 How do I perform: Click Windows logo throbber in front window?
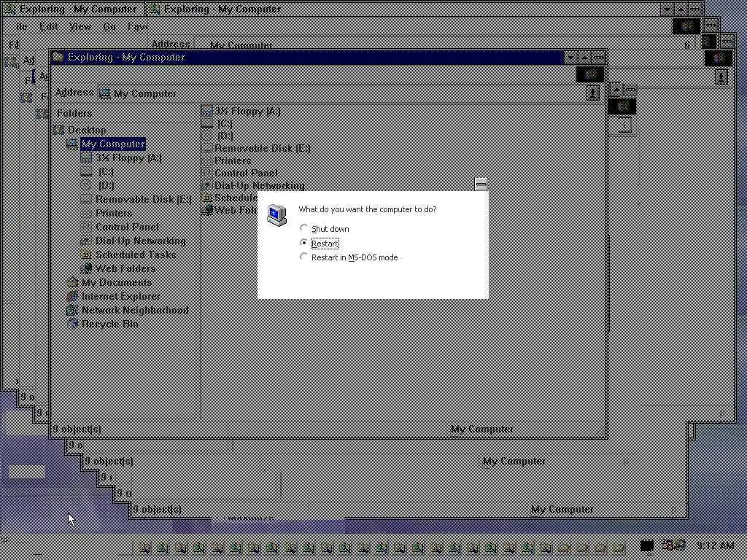pos(589,74)
